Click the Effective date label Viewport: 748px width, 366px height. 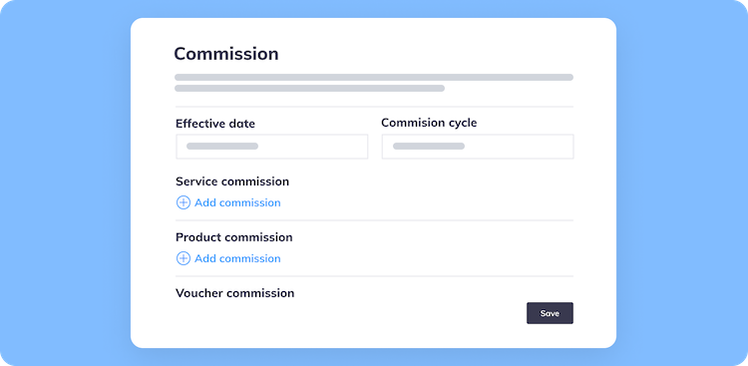tap(215, 124)
